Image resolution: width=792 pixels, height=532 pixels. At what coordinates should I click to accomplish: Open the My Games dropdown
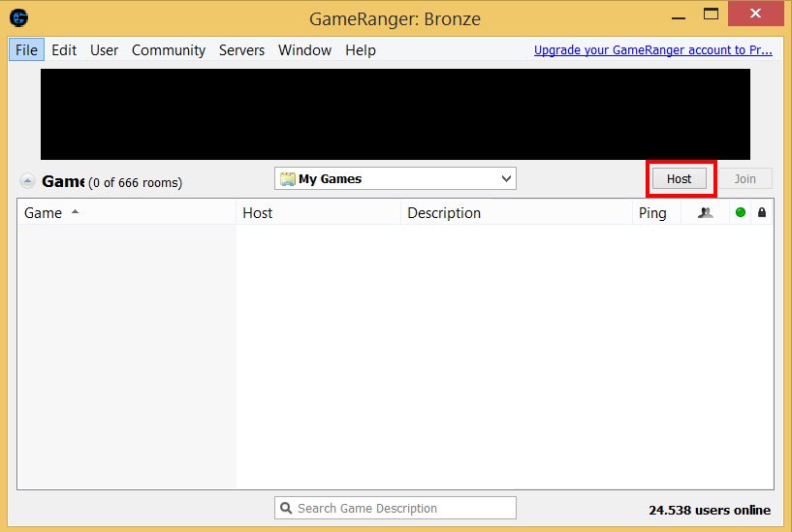pos(396,178)
